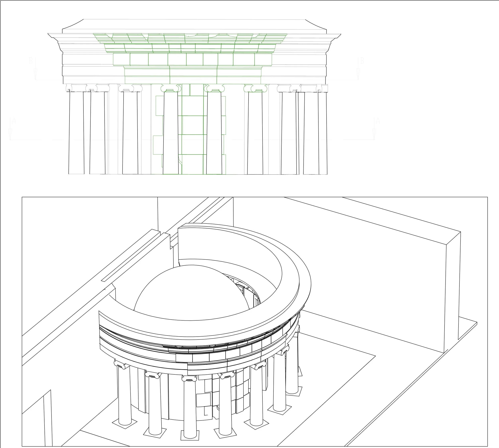Screen dimensions: 499x448
Task: Click the left 'B' section marker letter
Action: click(31, 61)
